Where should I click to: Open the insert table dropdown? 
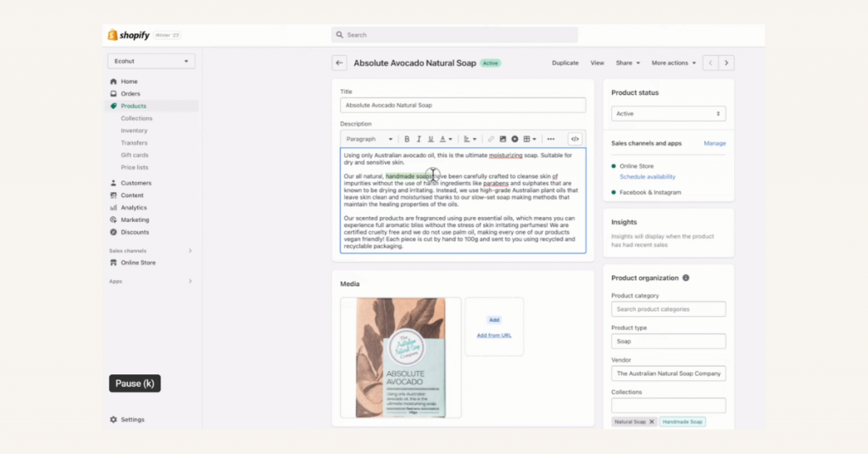(530, 140)
